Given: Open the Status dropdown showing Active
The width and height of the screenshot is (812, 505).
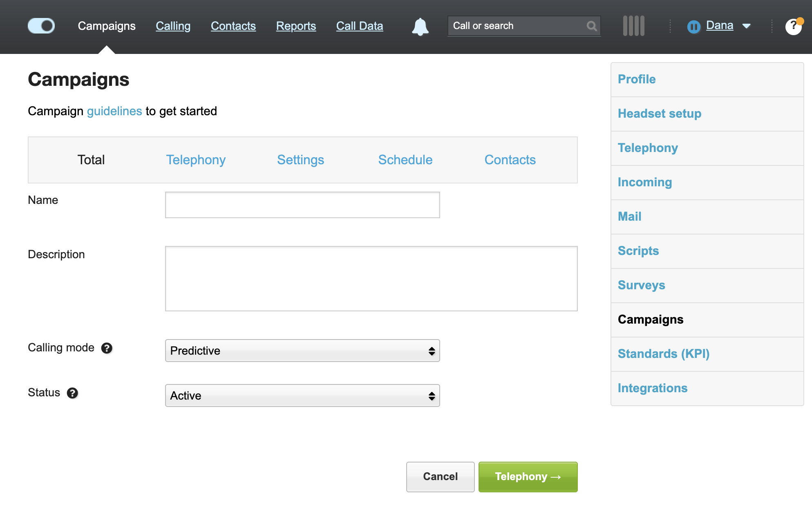Looking at the screenshot, I should (x=302, y=396).
